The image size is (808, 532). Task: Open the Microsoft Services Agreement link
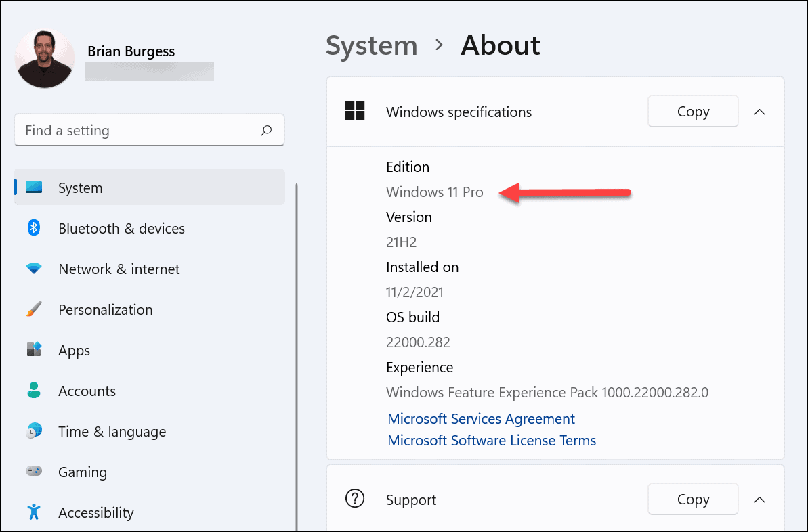pyautogui.click(x=481, y=419)
